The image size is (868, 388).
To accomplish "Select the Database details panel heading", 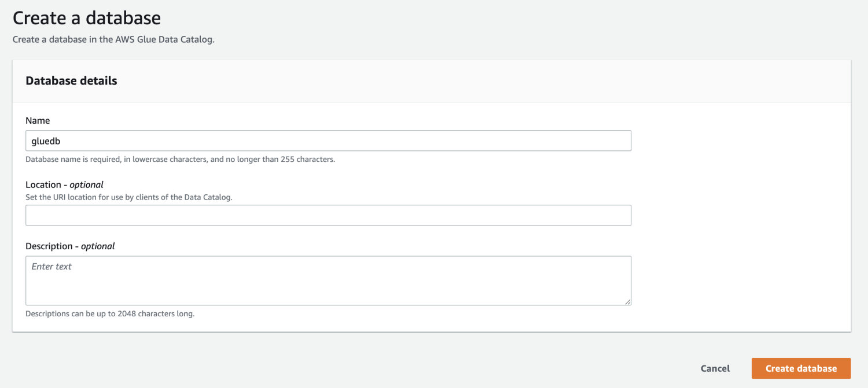I will 71,81.
